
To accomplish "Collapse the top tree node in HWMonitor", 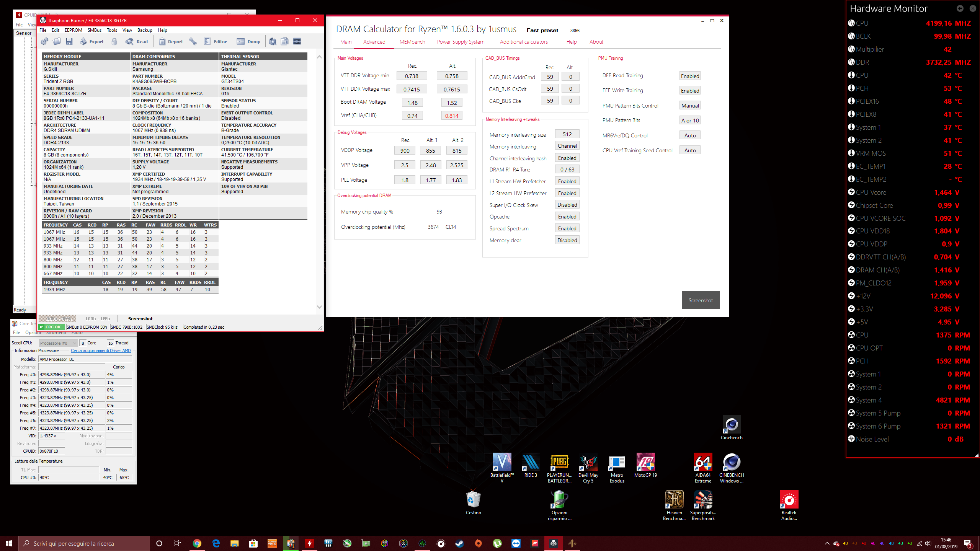I will point(31,47).
